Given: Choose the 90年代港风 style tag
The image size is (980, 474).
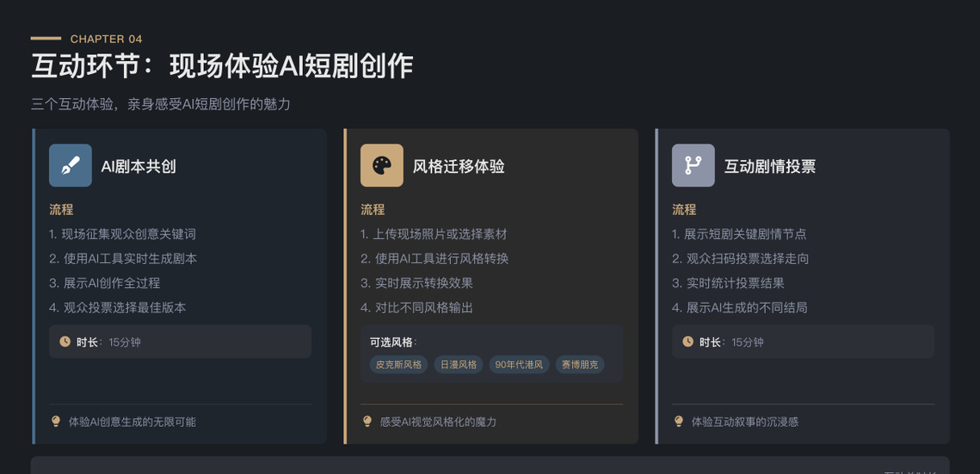Looking at the screenshot, I should coord(519,365).
